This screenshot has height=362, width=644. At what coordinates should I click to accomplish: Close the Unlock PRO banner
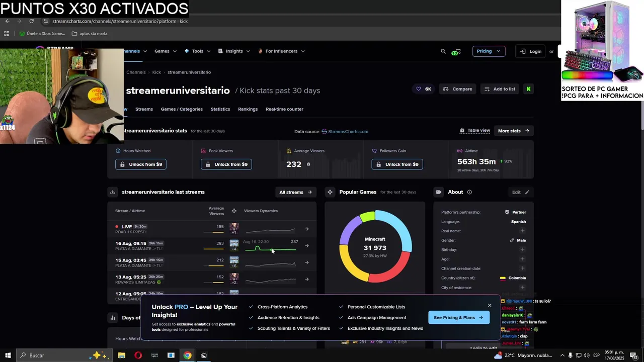point(490,305)
